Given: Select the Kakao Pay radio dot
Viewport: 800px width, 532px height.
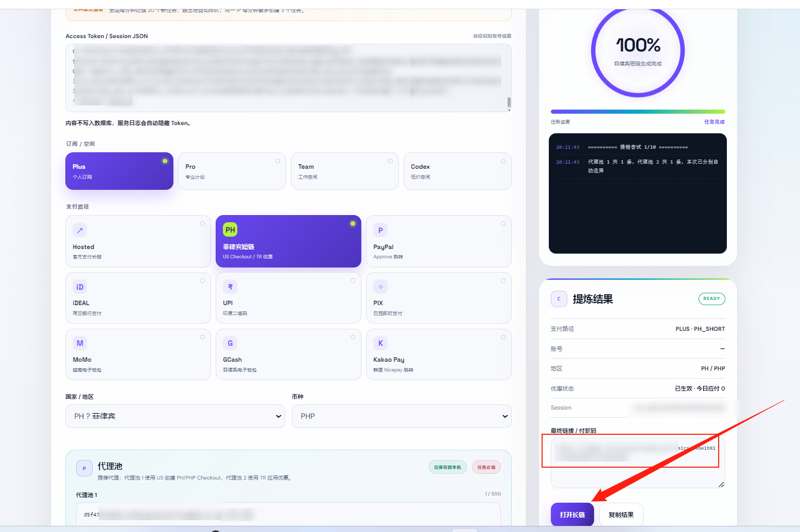Looking at the screenshot, I should (503, 338).
